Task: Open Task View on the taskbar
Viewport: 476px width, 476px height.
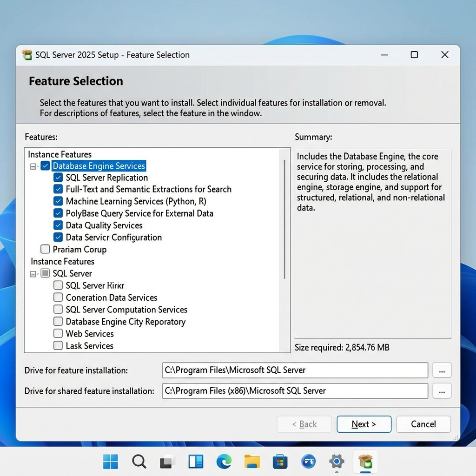Action: [x=167, y=462]
